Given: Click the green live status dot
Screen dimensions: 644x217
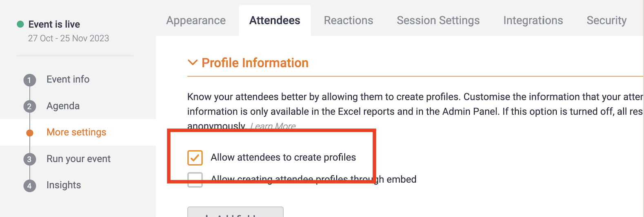Looking at the screenshot, I should tap(20, 24).
